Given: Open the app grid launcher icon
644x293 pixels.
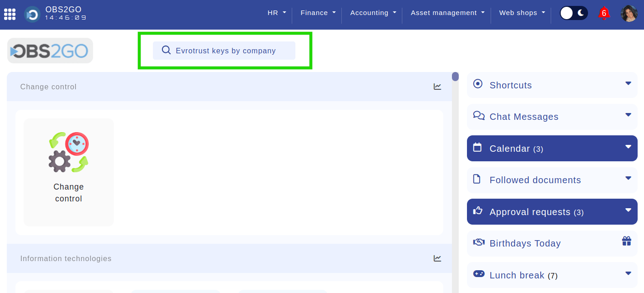Looking at the screenshot, I should click(x=10, y=14).
